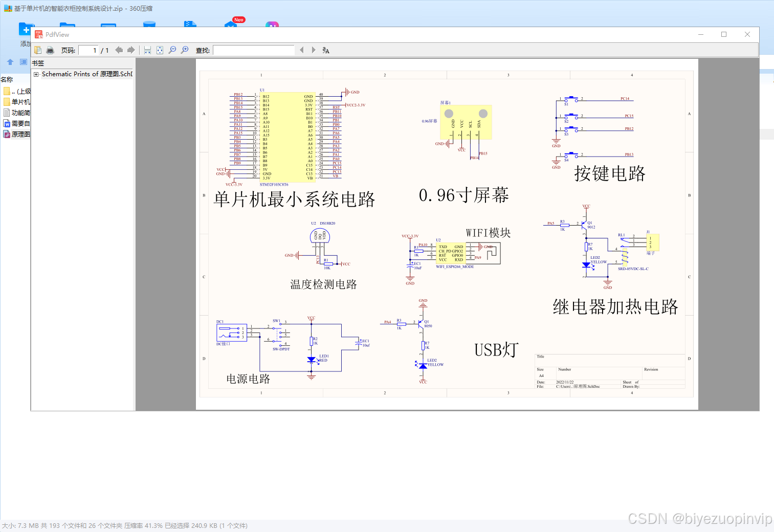774x532 pixels.
Task: Click the previous-page navigation arrow
Action: (119, 50)
